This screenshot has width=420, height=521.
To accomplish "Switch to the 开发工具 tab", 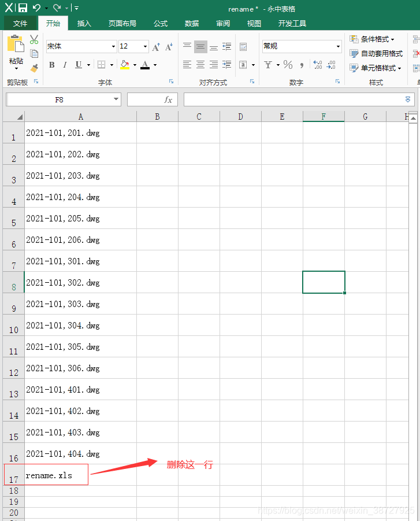I will [292, 23].
